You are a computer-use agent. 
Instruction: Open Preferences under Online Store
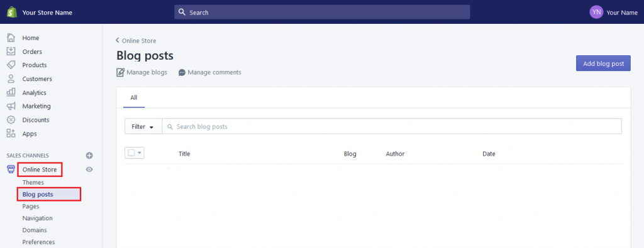coord(38,242)
